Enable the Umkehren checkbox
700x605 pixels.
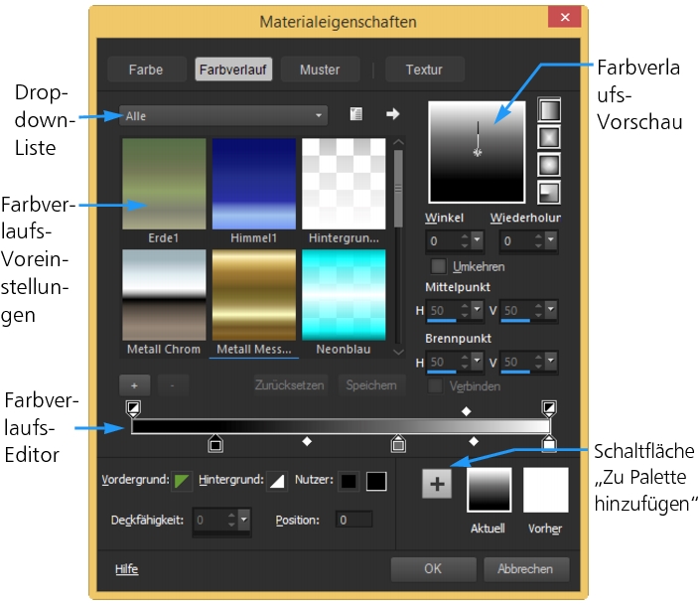point(438,267)
